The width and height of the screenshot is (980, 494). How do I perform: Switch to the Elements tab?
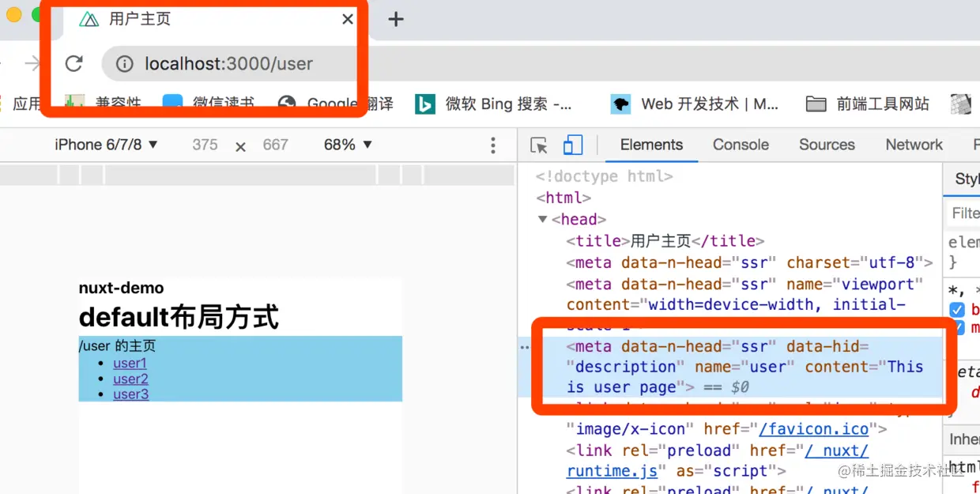[651, 145]
